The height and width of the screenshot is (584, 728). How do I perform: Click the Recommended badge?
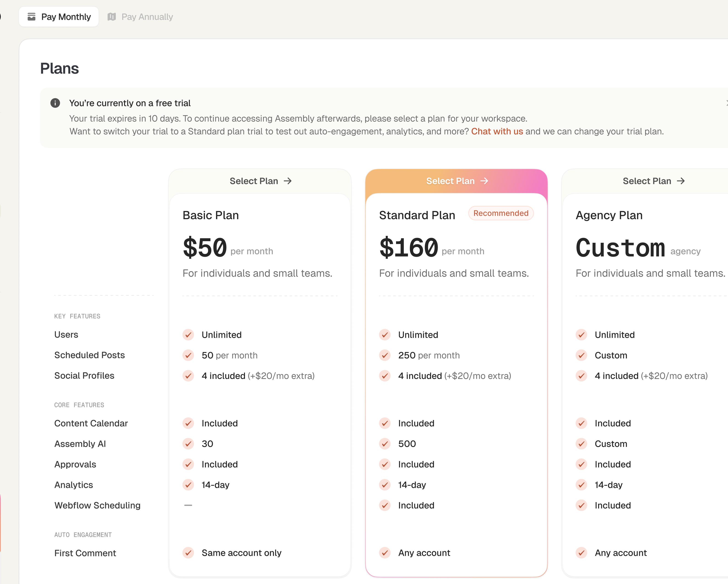501,213
